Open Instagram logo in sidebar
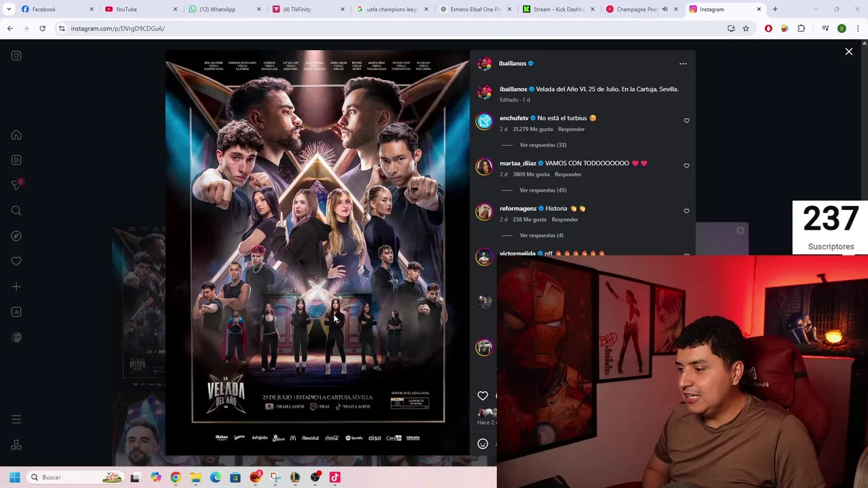The image size is (868, 488). (16, 56)
